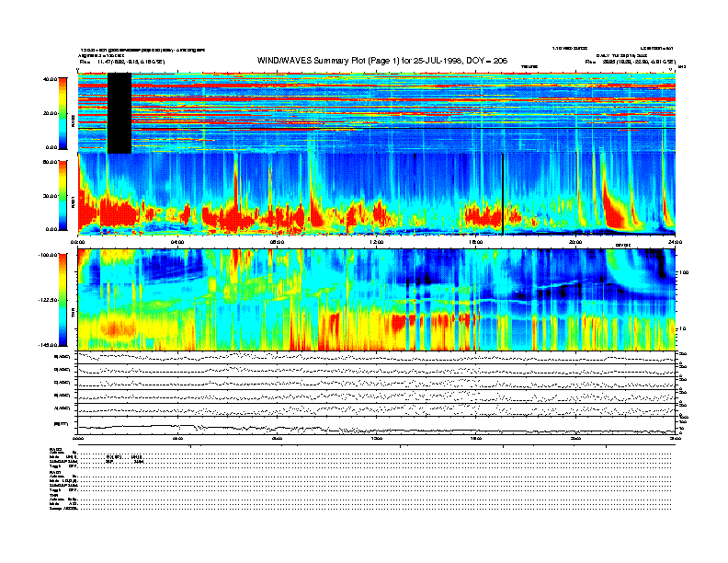Click the 20.00 color bar label

point(50,113)
